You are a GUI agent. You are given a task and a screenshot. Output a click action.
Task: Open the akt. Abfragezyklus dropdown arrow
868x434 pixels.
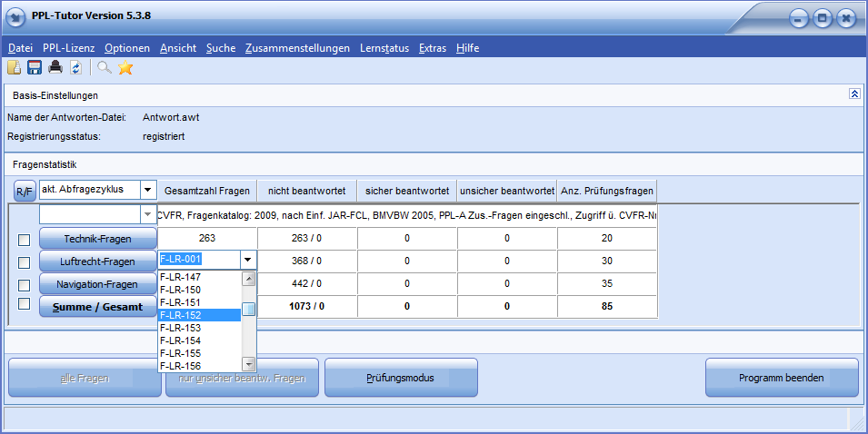point(148,190)
